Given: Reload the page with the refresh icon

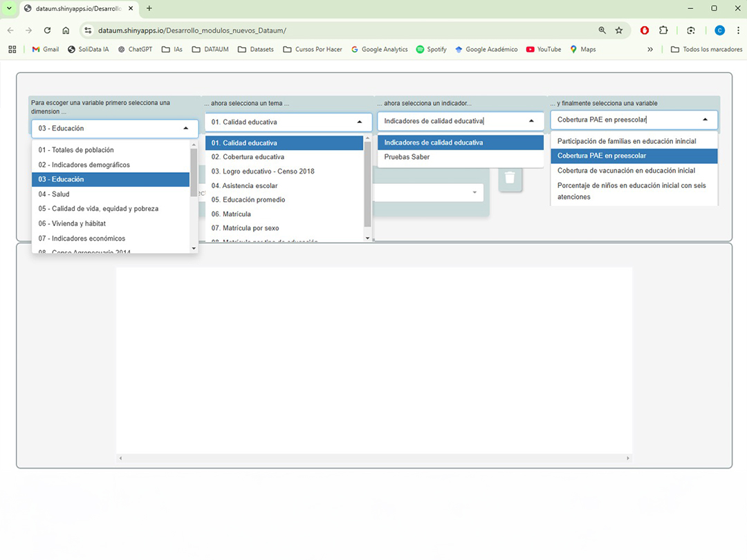Looking at the screenshot, I should [47, 30].
